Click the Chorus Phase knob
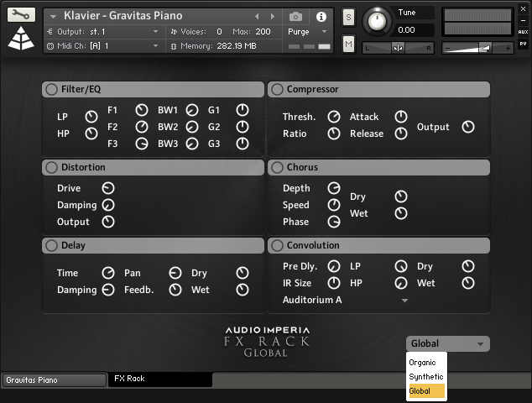The image size is (532, 403). pyautogui.click(x=334, y=222)
